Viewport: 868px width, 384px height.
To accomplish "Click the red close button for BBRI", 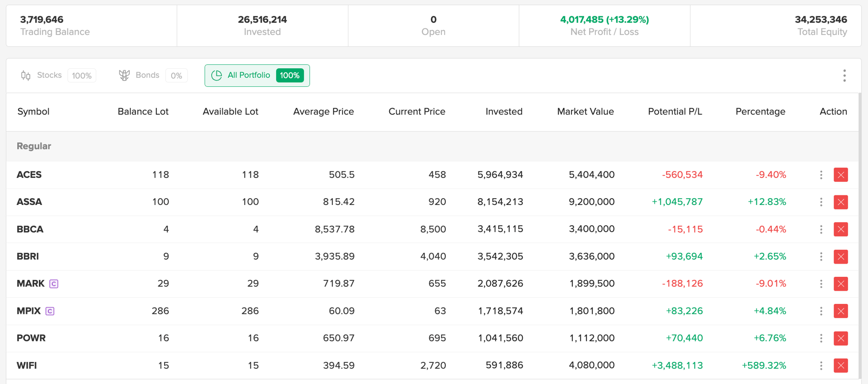I will (x=841, y=256).
